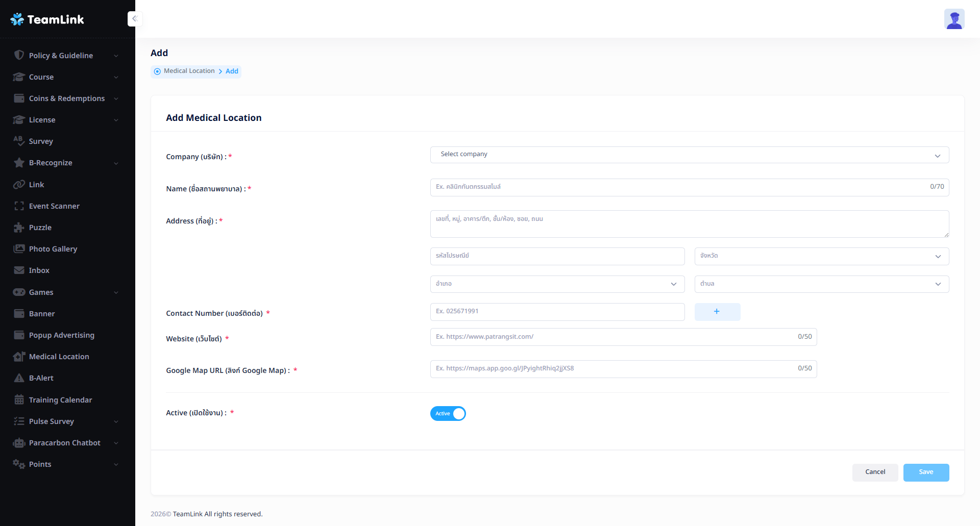Viewport: 980px width, 526px height.
Task: Click the sidebar collapse arrow icon
Action: [135, 19]
